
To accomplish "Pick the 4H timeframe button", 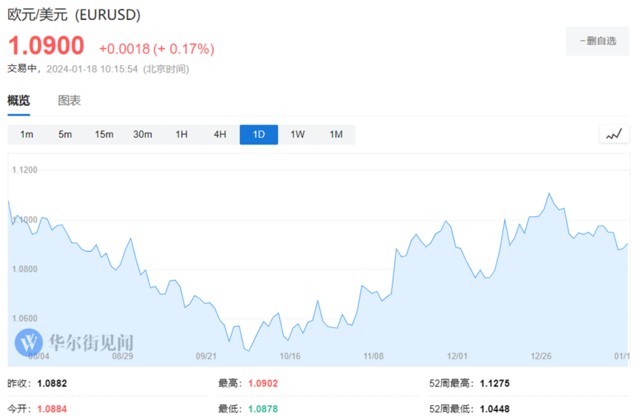I will 220,135.
